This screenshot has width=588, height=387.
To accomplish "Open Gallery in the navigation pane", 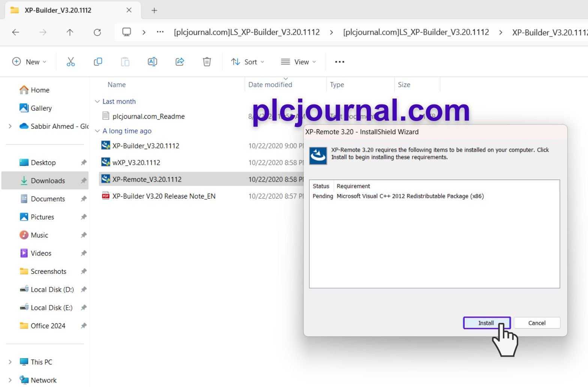I will tap(36, 108).
